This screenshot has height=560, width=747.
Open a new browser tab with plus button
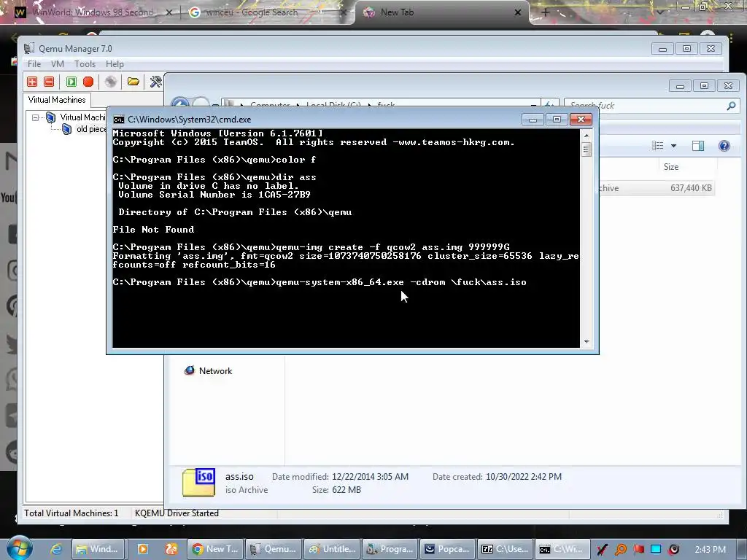pos(546,12)
